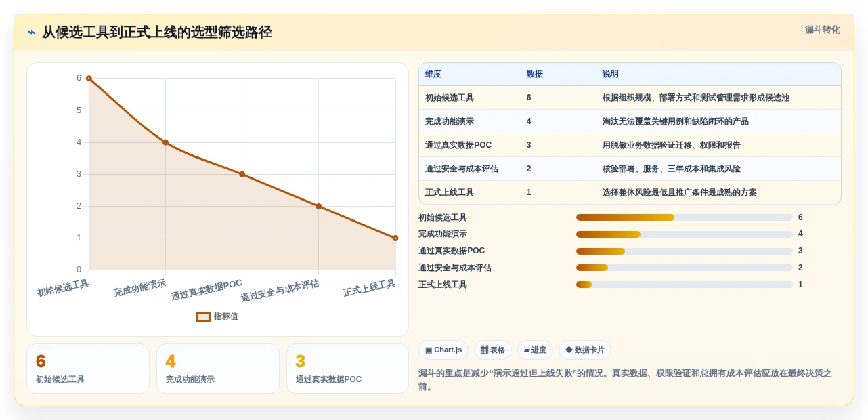Click the chart point at value 3
Image resolution: width=868 pixels, height=420 pixels.
click(242, 174)
